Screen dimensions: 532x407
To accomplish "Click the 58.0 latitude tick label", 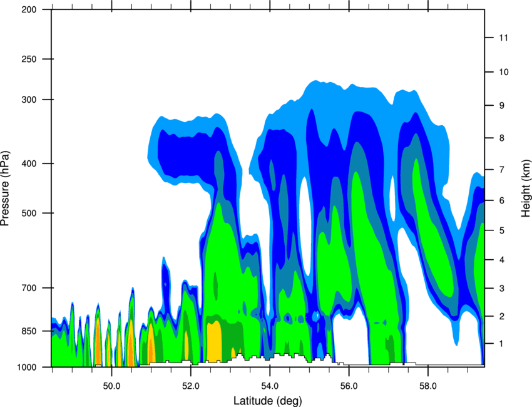I will (x=428, y=386).
